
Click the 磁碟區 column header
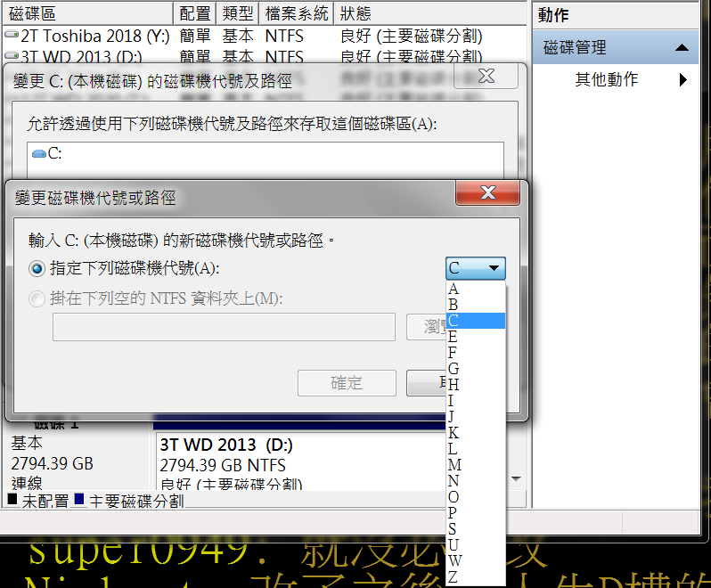pos(86,13)
